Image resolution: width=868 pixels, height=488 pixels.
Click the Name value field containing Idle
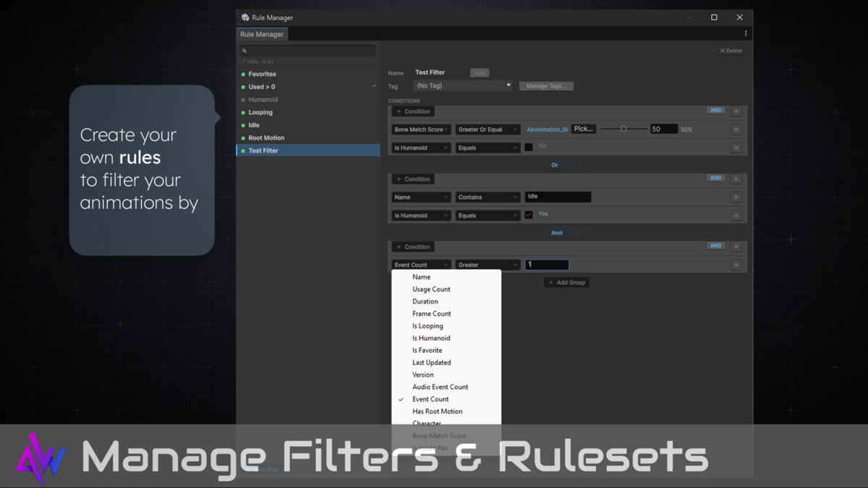tap(558, 197)
